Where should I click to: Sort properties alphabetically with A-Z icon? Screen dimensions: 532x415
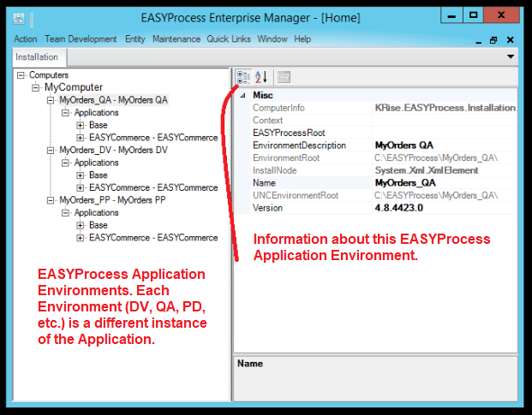pos(261,77)
